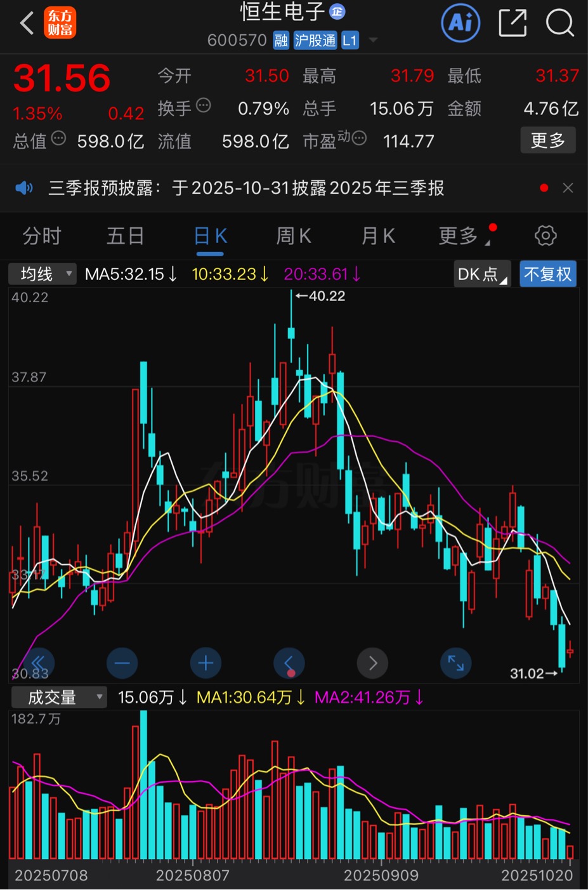
Task: Move chart right with arrow button
Action: point(373,663)
